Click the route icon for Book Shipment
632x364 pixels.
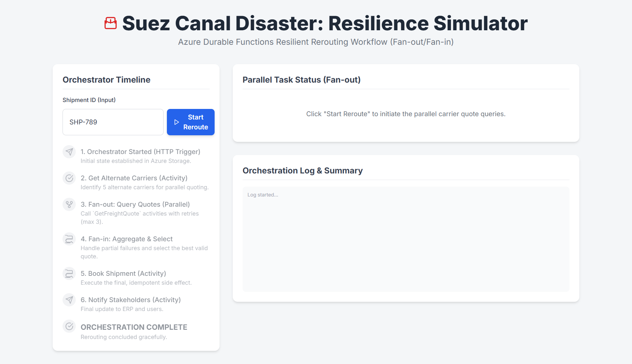tap(69, 273)
